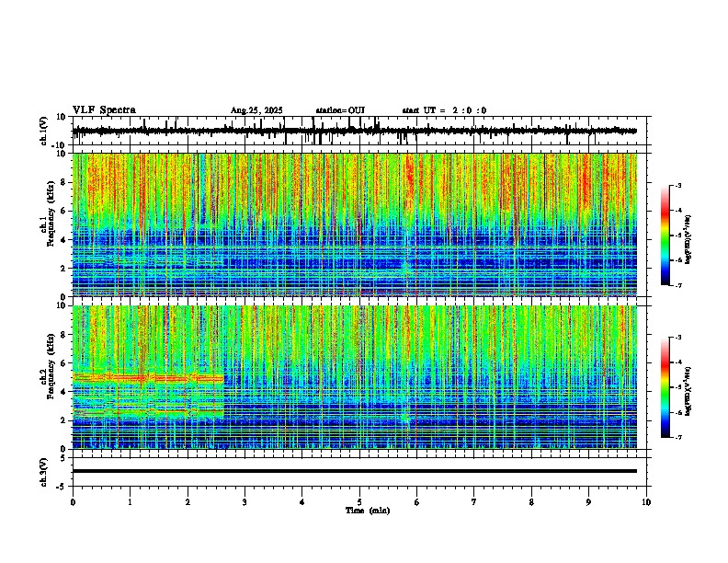728x563 pixels.
Task: Click the "-7" label on ch.1 color scale
Action: 677,285
